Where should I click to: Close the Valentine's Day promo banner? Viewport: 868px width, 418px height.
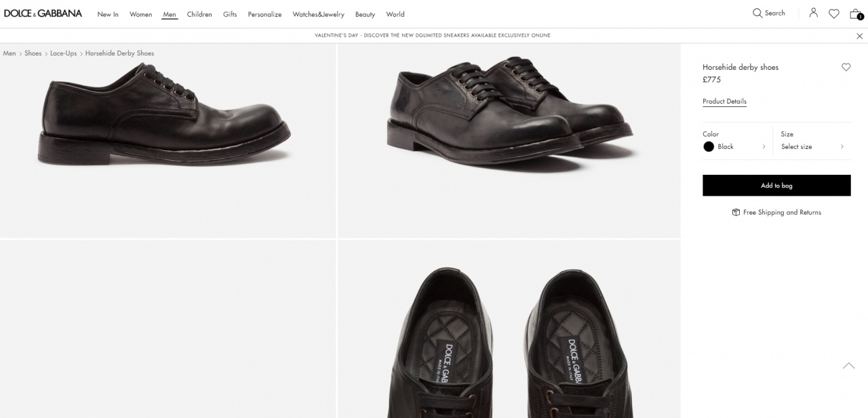[x=860, y=36]
